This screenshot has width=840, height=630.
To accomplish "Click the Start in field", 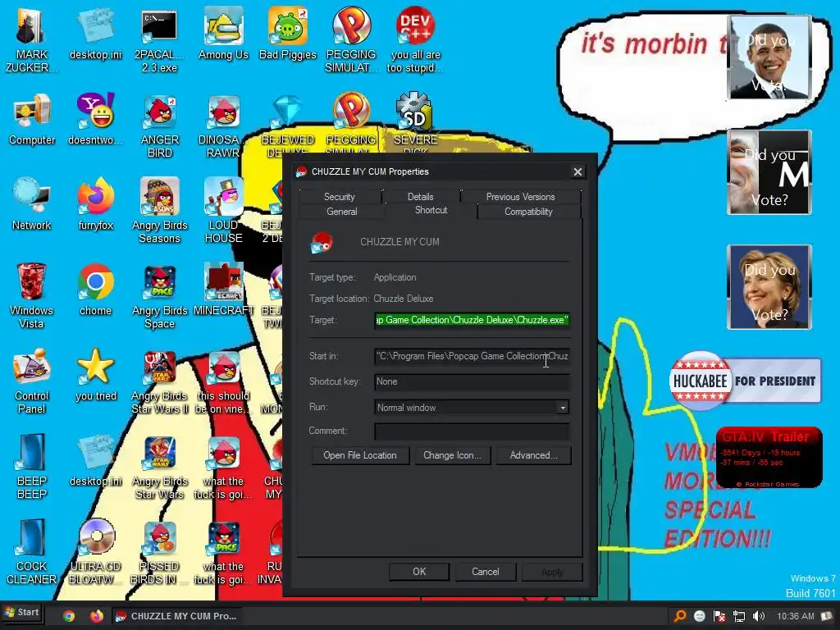I will (x=472, y=356).
